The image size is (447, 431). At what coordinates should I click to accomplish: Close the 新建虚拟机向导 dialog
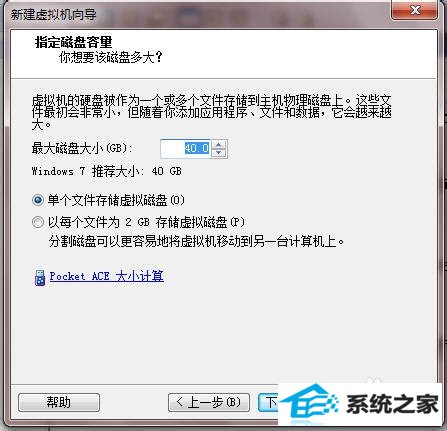click(414, 10)
